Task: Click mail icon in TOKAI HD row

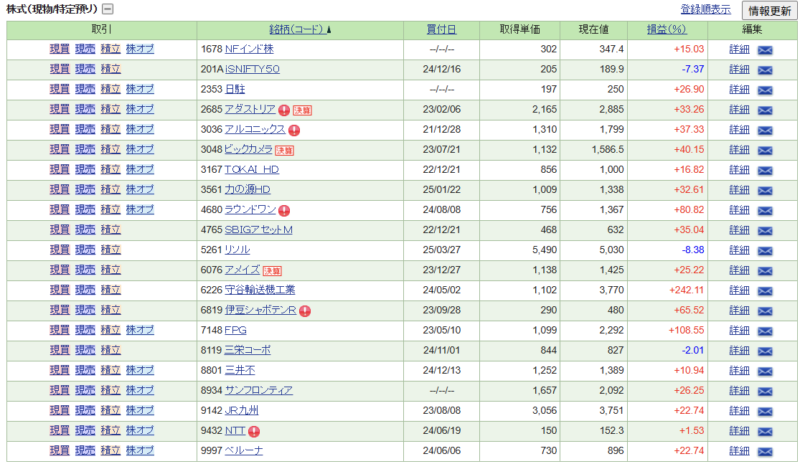Action: coord(765,170)
